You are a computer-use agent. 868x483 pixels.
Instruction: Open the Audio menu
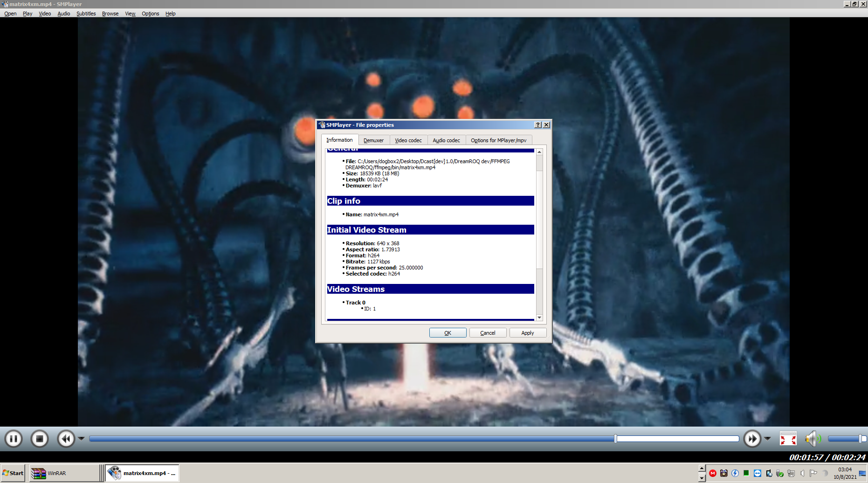click(64, 14)
